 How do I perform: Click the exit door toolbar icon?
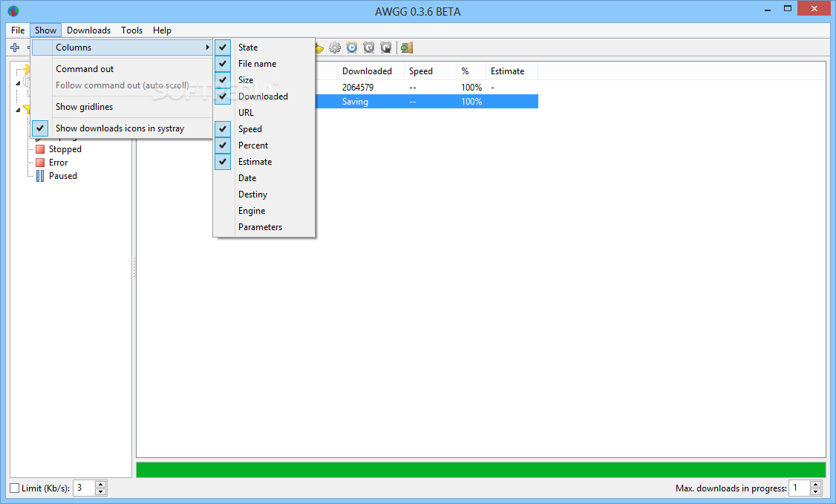pyautogui.click(x=407, y=48)
